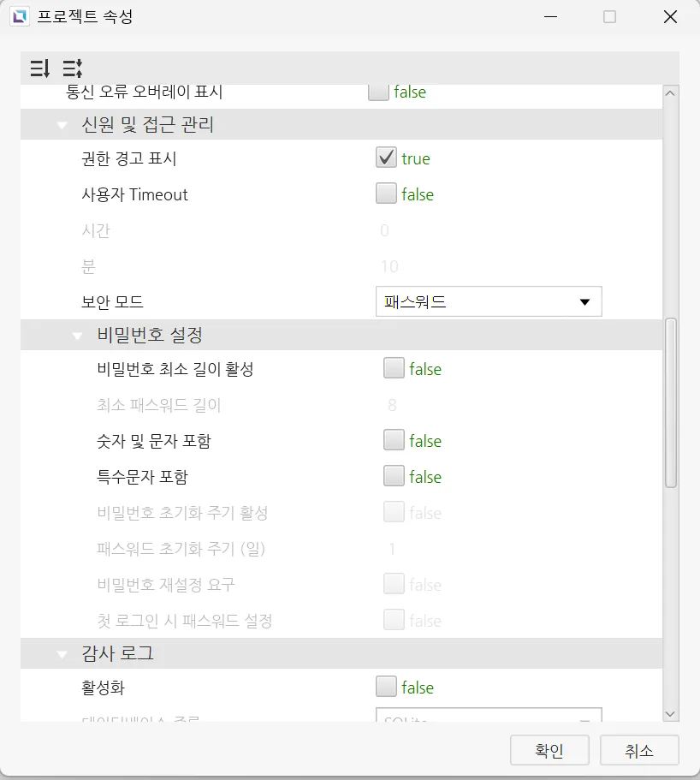Viewport: 700px width, 780px height.
Task: Check 비밀번호 최소 길이 활성
Action: click(x=394, y=369)
